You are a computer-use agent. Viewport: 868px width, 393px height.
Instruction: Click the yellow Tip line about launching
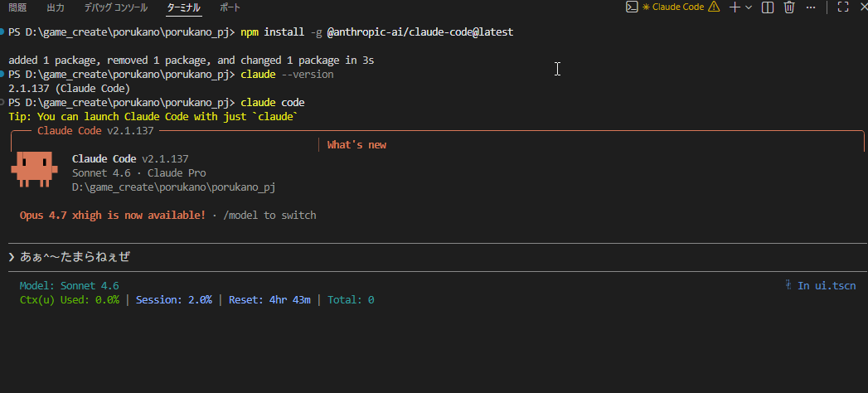pyautogui.click(x=153, y=117)
